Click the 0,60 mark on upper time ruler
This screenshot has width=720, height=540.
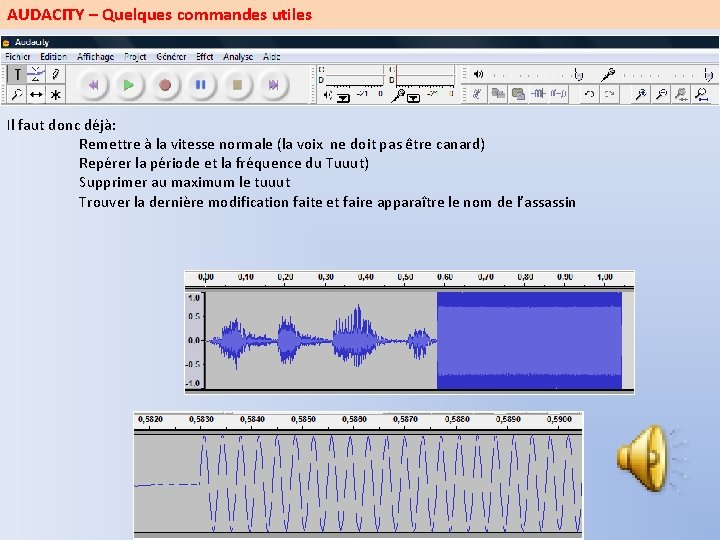(444, 277)
